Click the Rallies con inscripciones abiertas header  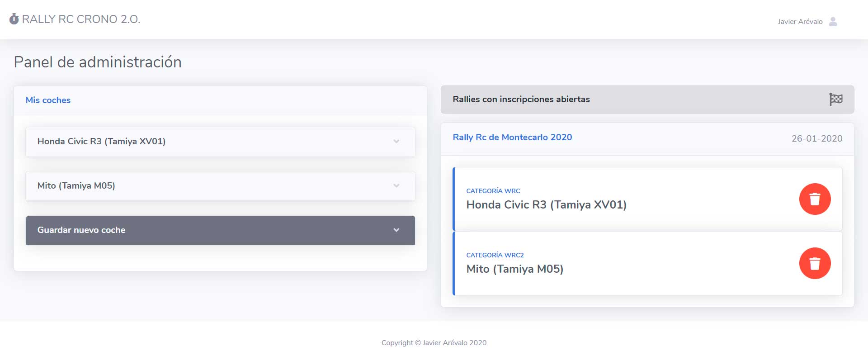[647, 100]
